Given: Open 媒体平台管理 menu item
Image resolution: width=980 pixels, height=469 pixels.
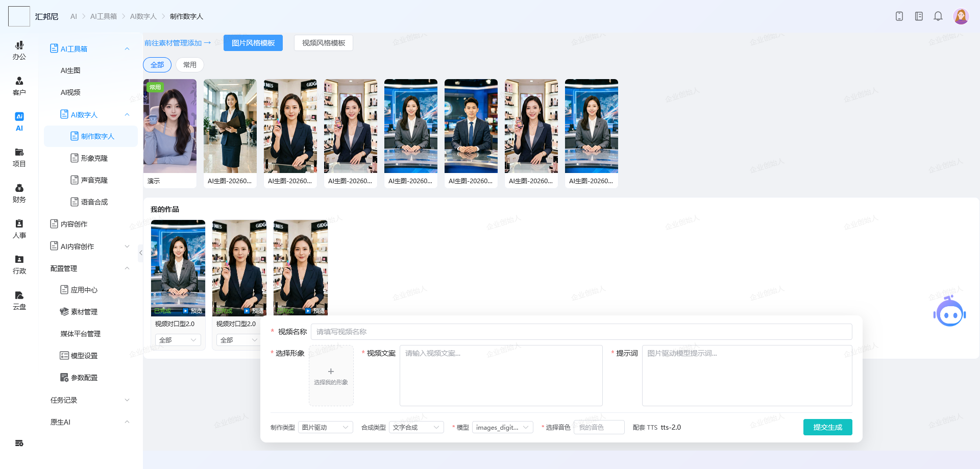Looking at the screenshot, I should click(81, 334).
